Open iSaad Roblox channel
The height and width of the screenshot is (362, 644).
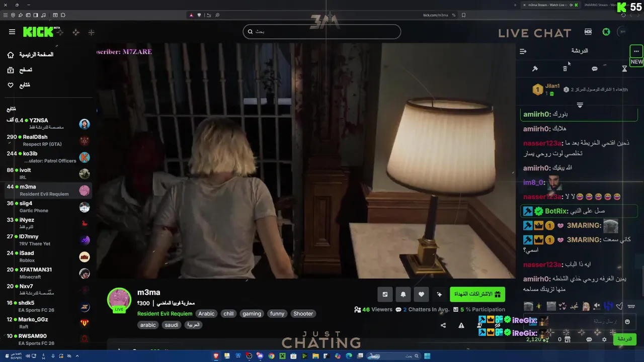click(48, 256)
